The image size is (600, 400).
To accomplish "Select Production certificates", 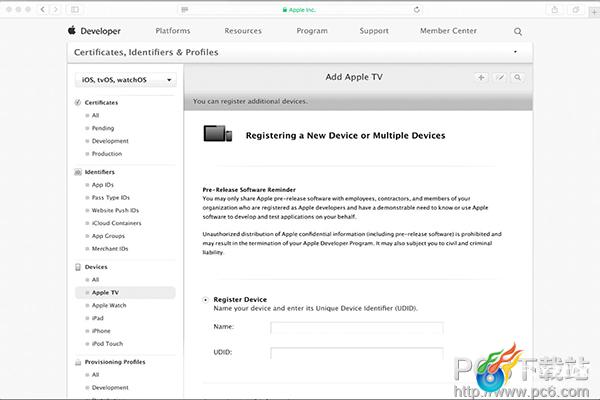I will point(107,153).
